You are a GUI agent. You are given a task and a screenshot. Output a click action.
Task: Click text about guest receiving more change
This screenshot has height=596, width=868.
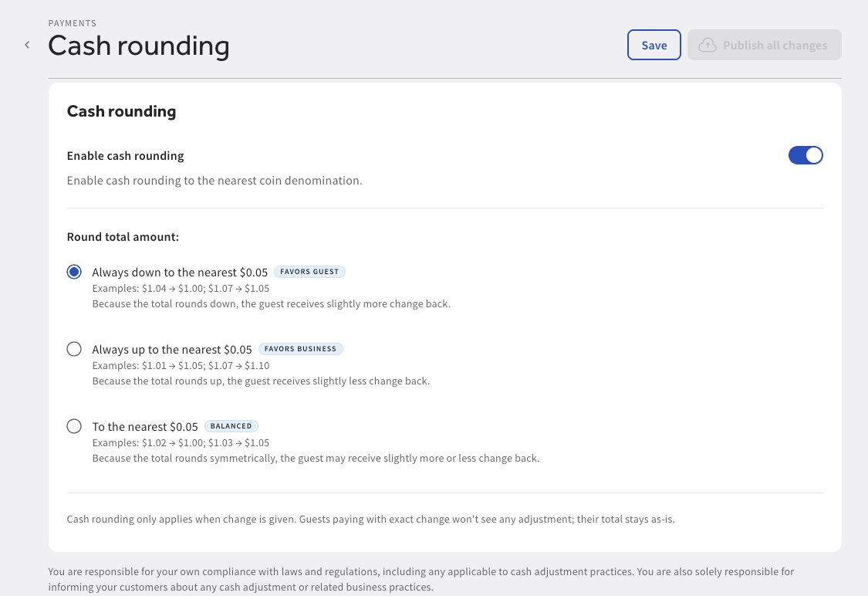[272, 304]
